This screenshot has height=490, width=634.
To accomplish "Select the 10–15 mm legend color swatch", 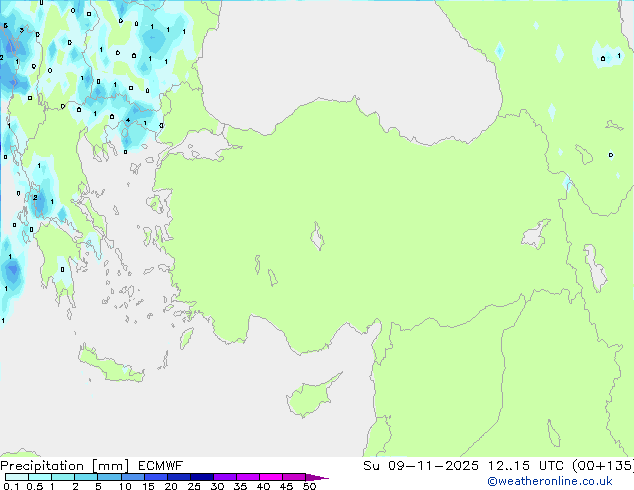I will [133, 477].
